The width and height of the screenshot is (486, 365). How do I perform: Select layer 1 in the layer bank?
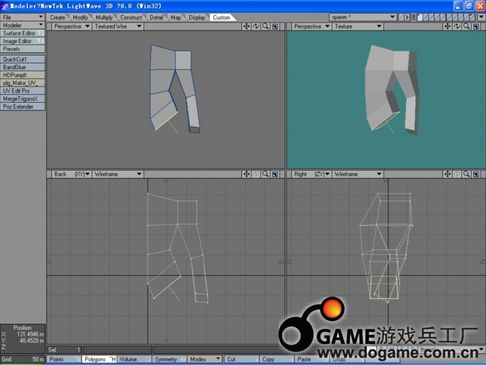coord(420,17)
